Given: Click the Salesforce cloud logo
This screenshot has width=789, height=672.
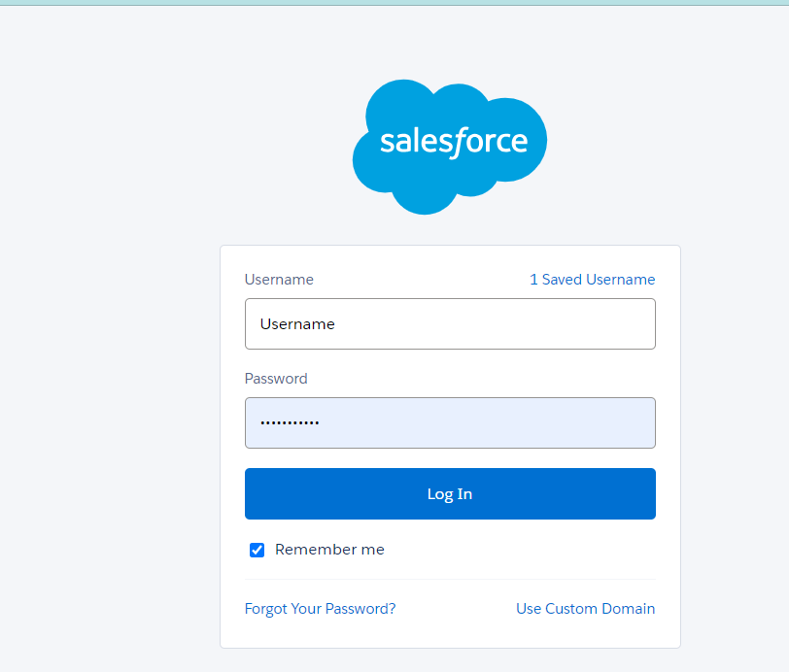Looking at the screenshot, I should coord(450,147).
